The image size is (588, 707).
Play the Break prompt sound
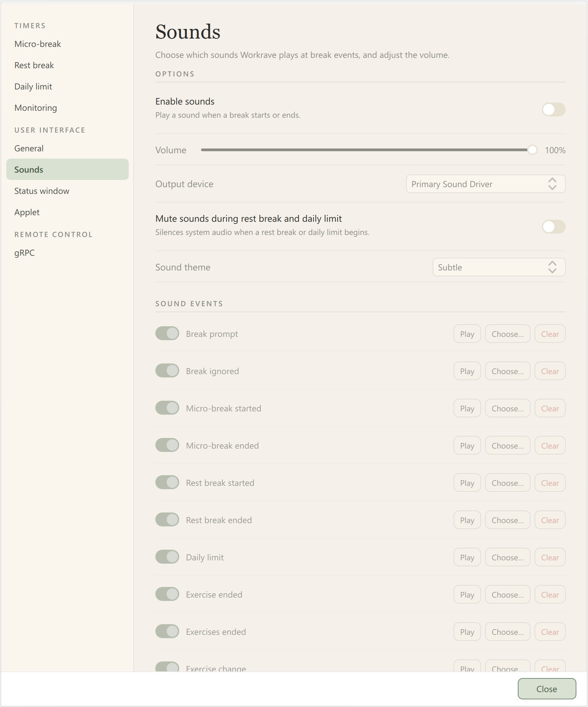(467, 334)
